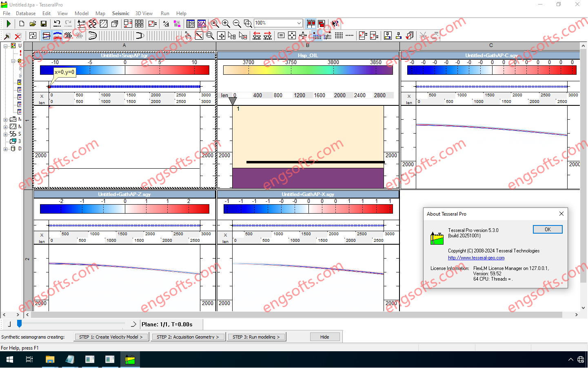Open the Seismic menu

pyautogui.click(x=120, y=13)
